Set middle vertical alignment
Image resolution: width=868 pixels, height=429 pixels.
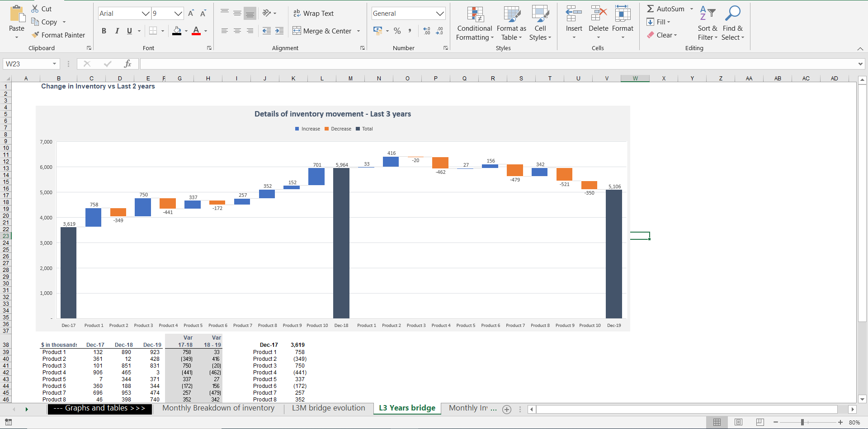(x=237, y=13)
